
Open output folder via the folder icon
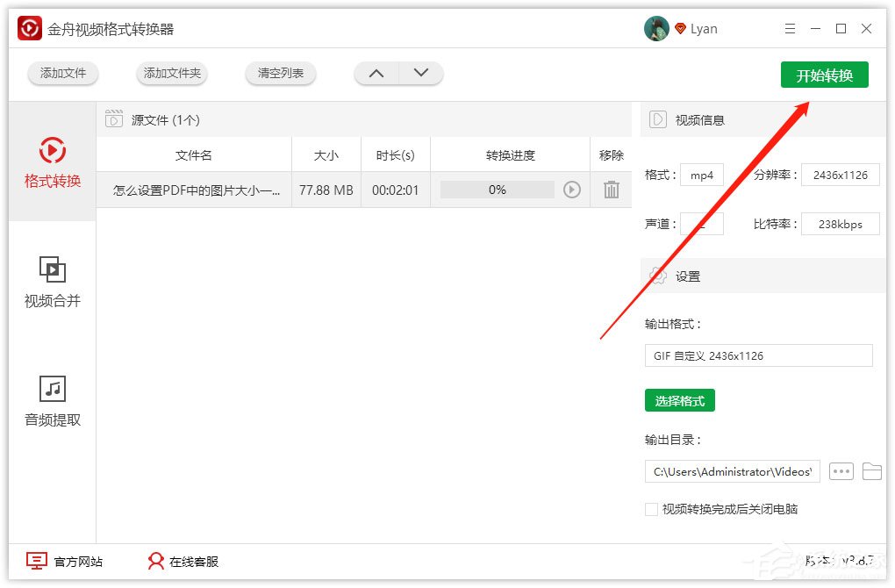coord(872,471)
